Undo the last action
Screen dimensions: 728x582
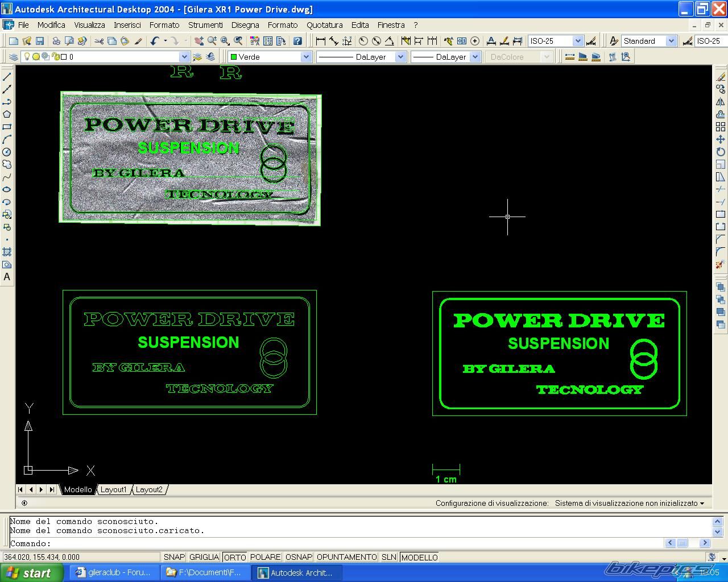tap(155, 41)
